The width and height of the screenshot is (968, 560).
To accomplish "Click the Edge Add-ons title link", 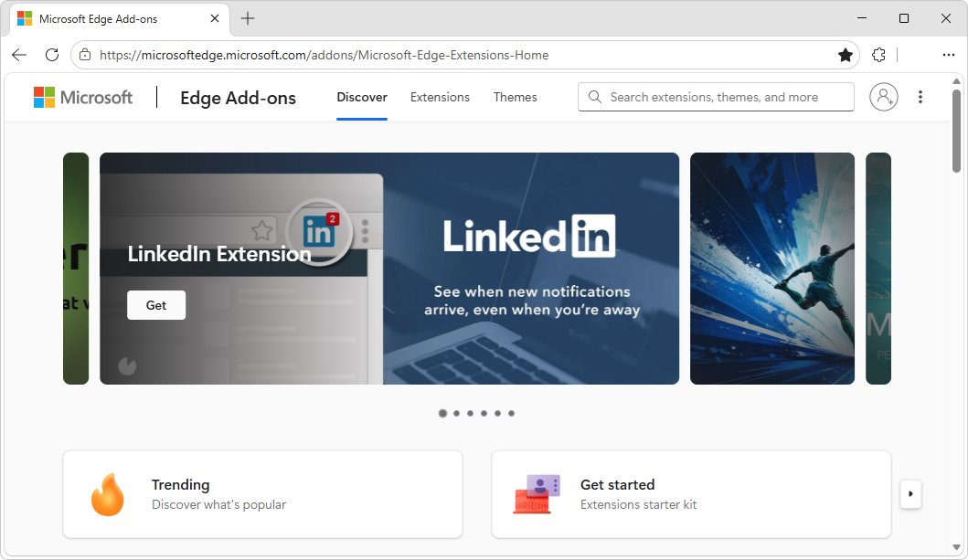I will [238, 98].
